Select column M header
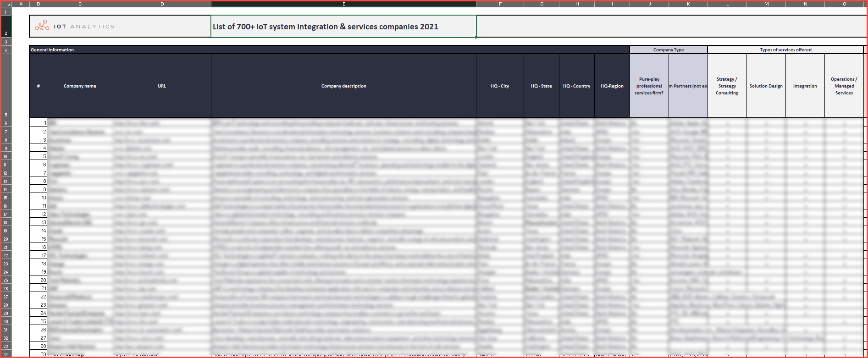 coord(766,4)
